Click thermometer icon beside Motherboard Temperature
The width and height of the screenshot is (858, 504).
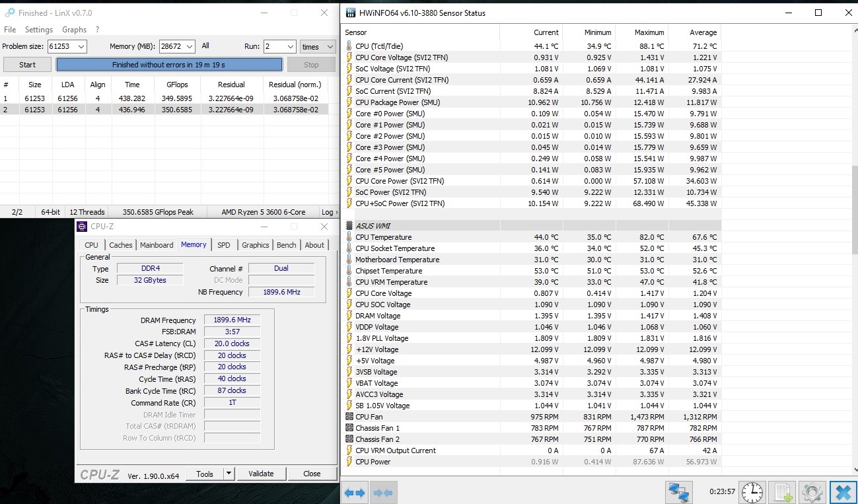pos(349,260)
